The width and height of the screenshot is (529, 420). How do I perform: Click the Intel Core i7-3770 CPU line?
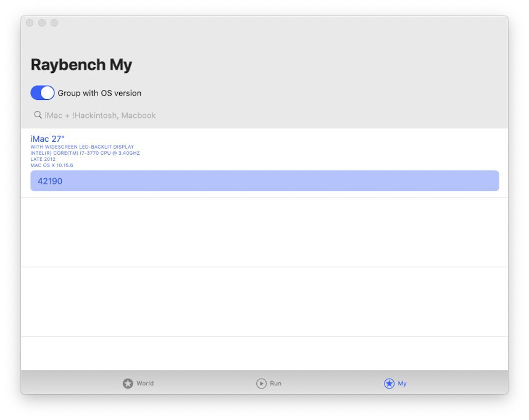click(85, 153)
